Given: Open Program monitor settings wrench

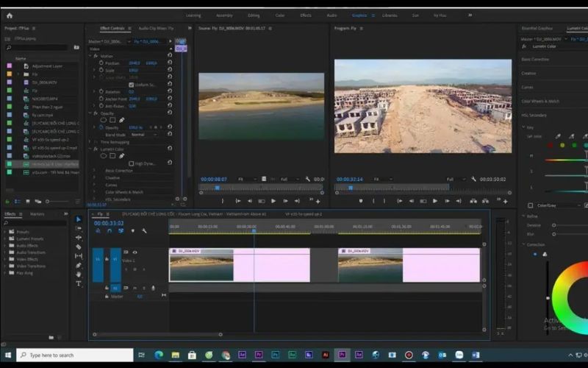Looking at the screenshot, I should click(473, 179).
